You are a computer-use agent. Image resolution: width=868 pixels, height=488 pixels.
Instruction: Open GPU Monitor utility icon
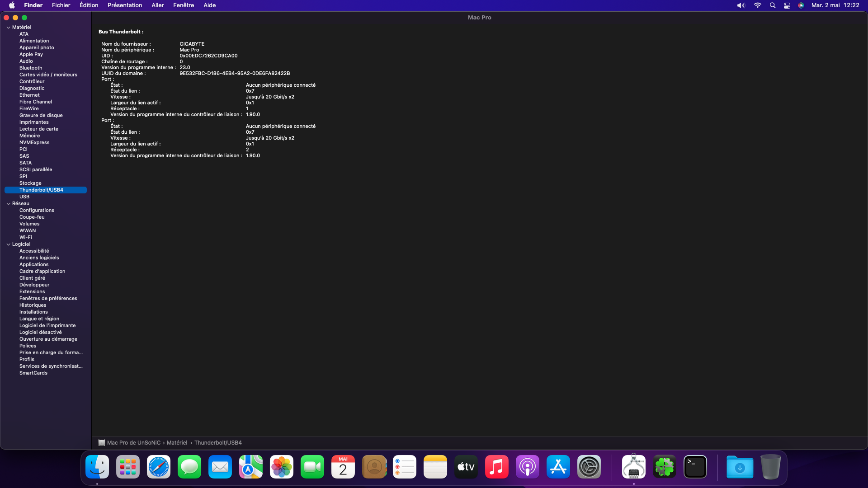point(634,467)
